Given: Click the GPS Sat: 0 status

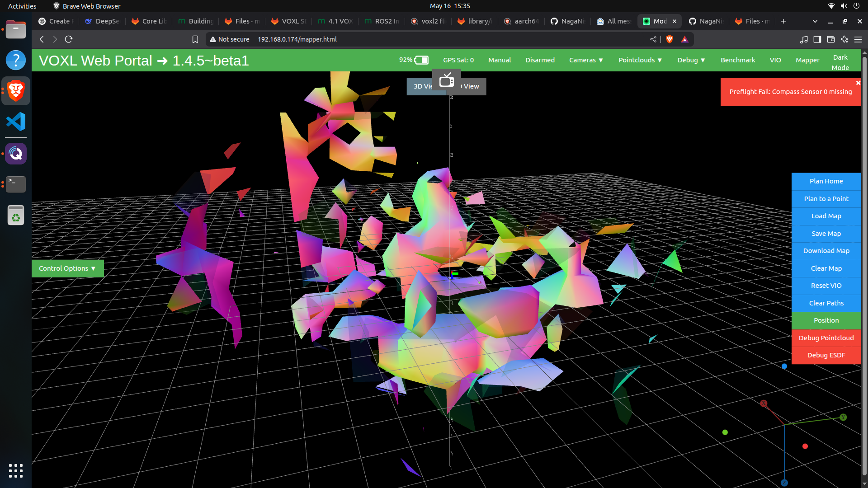Looking at the screenshot, I should (458, 60).
